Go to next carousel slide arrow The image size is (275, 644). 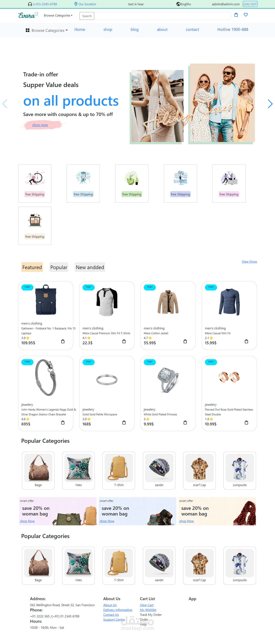tap(270, 104)
